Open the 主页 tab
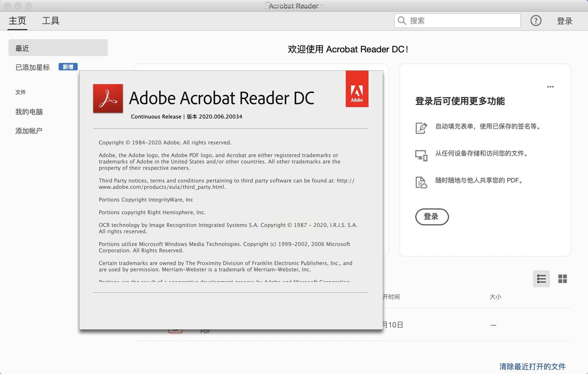588x374 pixels. 18,21
